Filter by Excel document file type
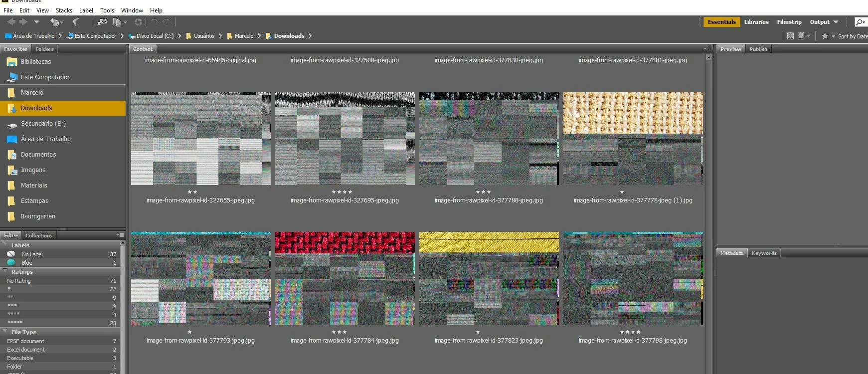 point(60,350)
